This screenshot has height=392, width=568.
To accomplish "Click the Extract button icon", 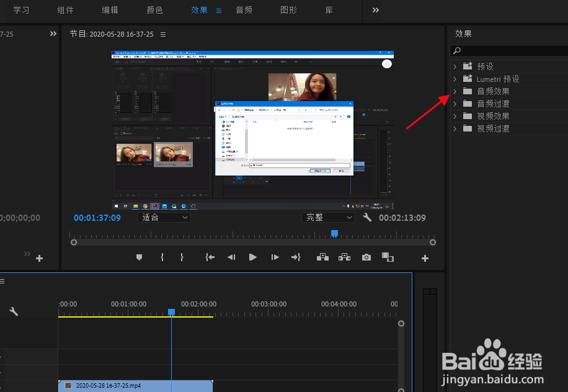I will 344,257.
